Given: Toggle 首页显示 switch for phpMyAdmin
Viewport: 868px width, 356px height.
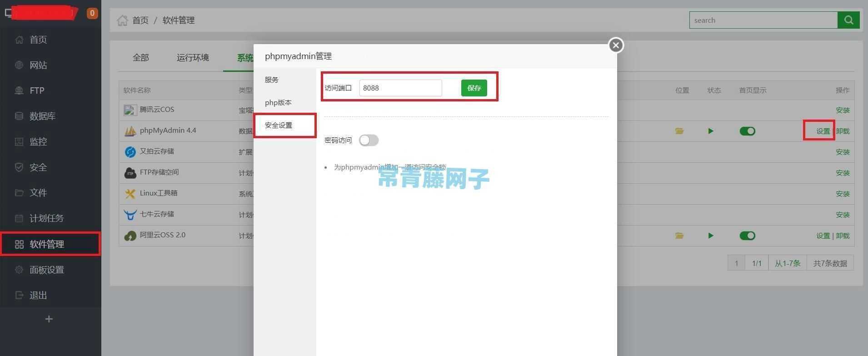Looking at the screenshot, I should 747,131.
